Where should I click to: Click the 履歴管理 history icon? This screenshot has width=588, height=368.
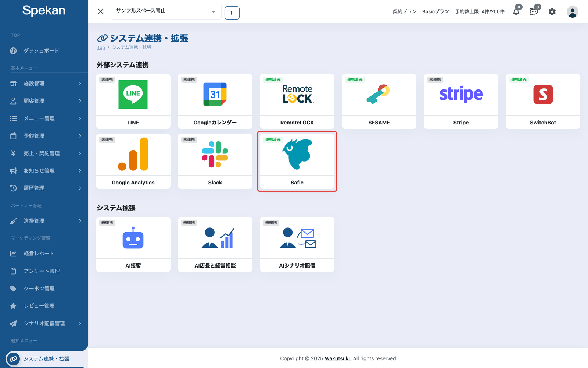coord(13,188)
